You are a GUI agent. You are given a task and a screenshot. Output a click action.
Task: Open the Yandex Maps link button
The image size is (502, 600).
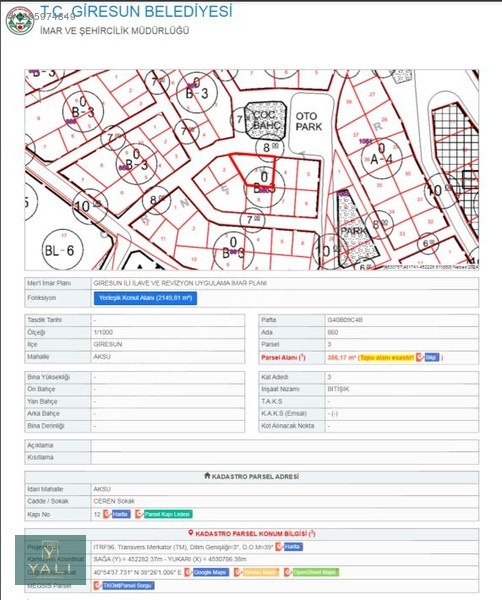261,572
